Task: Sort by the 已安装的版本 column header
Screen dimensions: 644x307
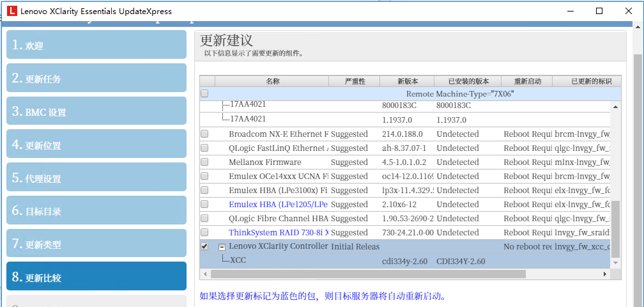Action: point(468,81)
